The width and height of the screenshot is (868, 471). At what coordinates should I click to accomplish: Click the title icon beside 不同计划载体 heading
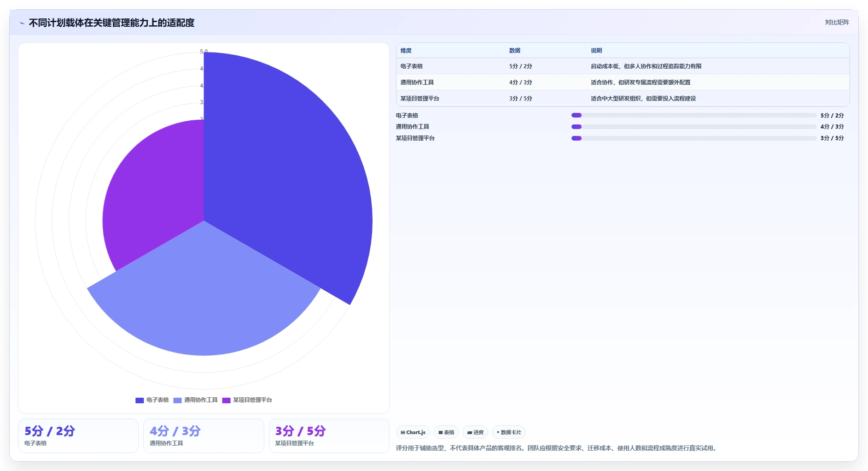[x=22, y=23]
